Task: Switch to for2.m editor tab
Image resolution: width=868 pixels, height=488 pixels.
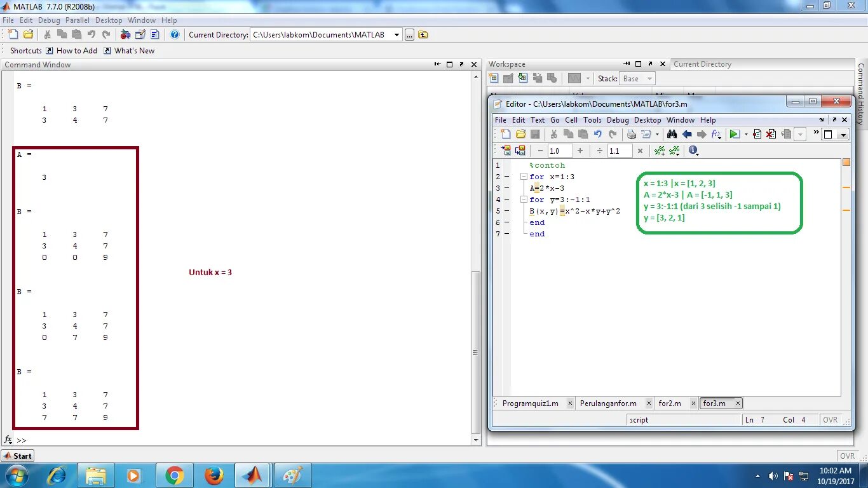Action: tap(670, 403)
